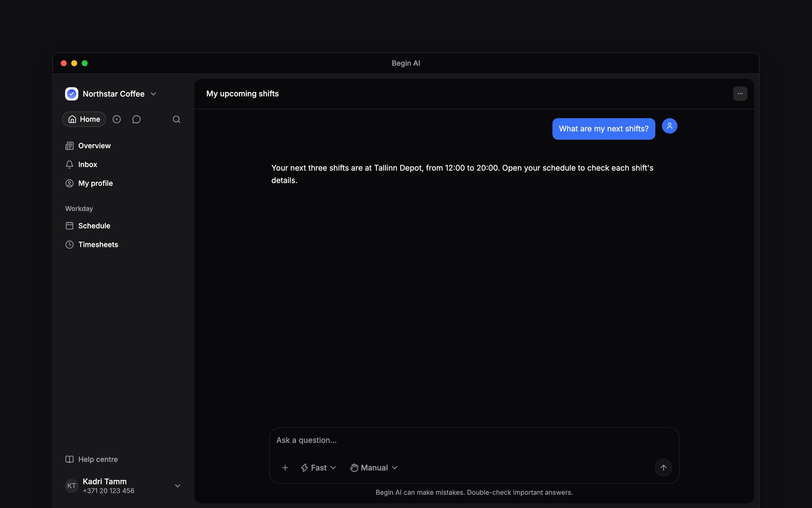Close the Begin AI window with red button
The width and height of the screenshot is (812, 508).
64,63
